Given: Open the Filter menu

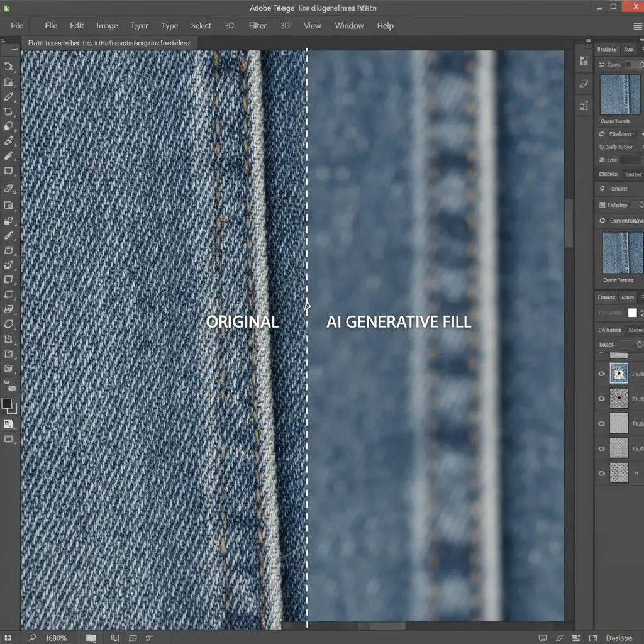Looking at the screenshot, I should (258, 26).
